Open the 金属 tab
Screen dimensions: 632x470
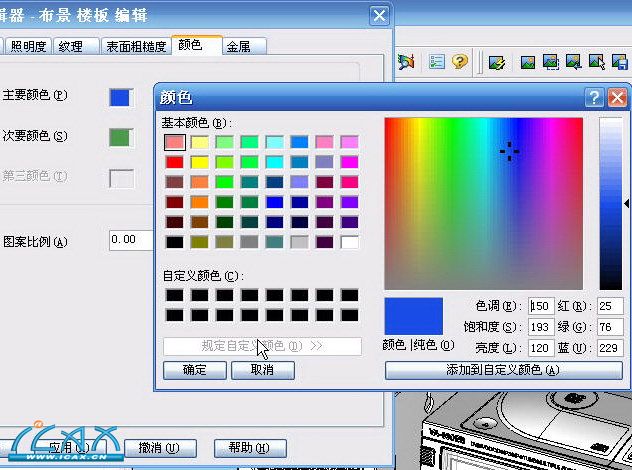[245, 46]
